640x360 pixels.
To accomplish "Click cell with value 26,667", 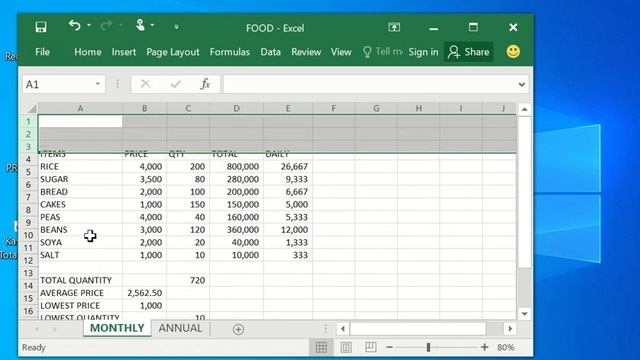I will click(x=288, y=167).
